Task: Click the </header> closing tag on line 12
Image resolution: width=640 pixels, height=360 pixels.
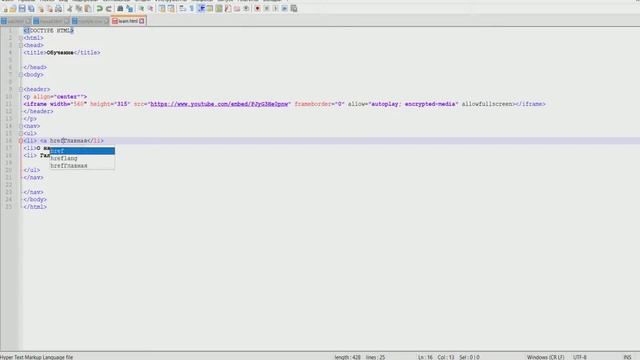Action: (38, 111)
